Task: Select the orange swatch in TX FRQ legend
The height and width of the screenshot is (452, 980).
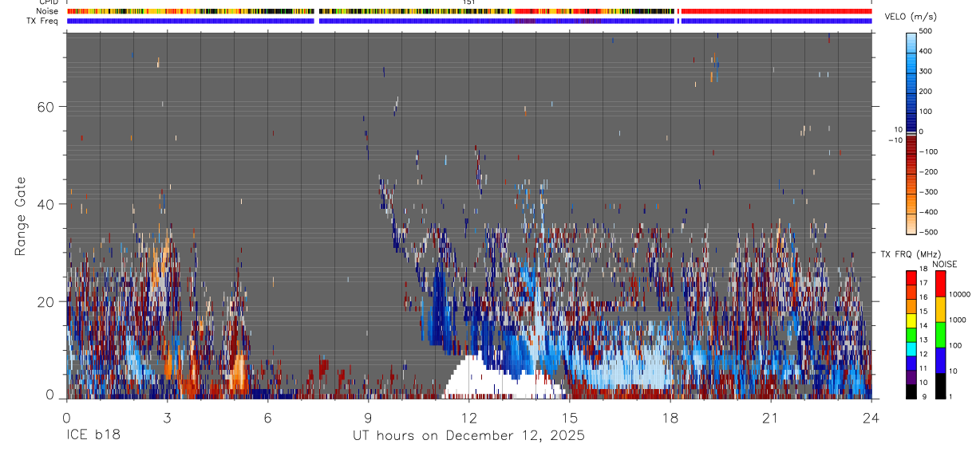Action: 911,305
